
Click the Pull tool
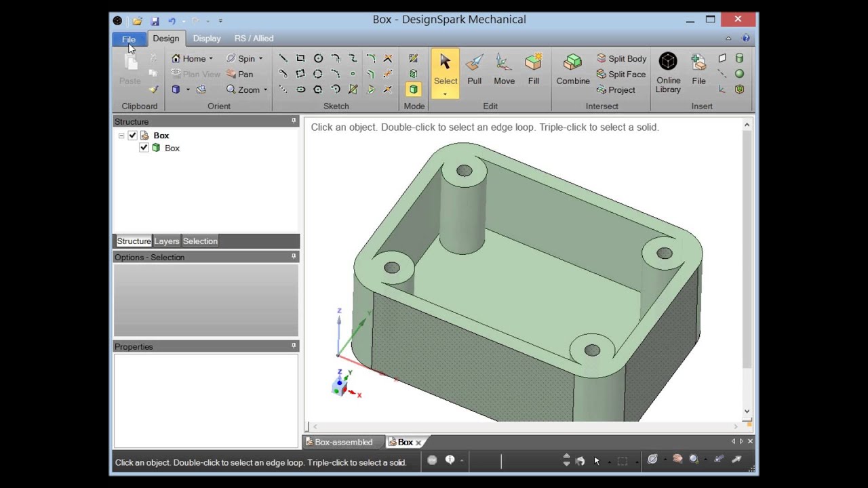click(x=475, y=70)
